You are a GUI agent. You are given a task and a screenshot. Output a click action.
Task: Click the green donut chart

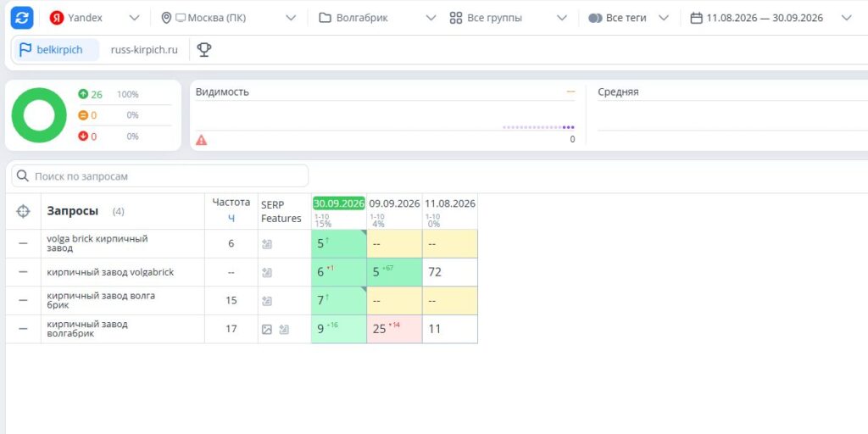39,115
